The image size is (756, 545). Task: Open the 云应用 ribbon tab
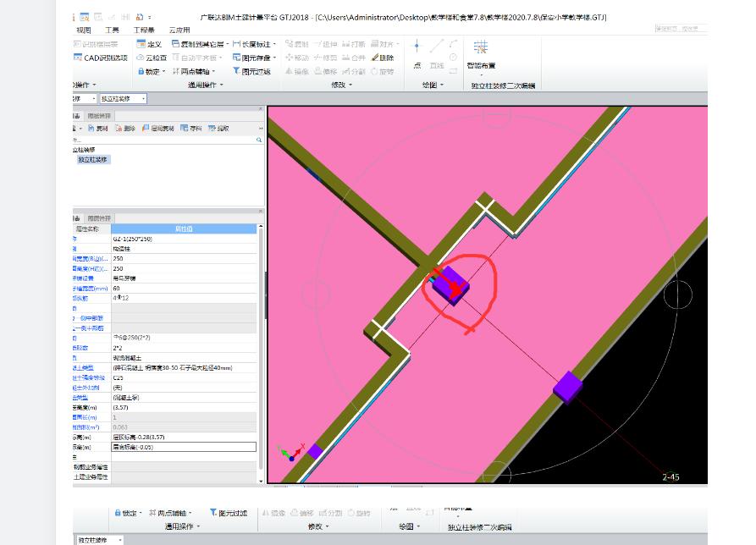[179, 30]
